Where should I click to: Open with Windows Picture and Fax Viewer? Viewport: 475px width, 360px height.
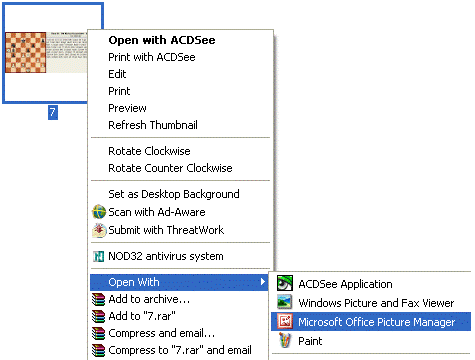[371, 303]
